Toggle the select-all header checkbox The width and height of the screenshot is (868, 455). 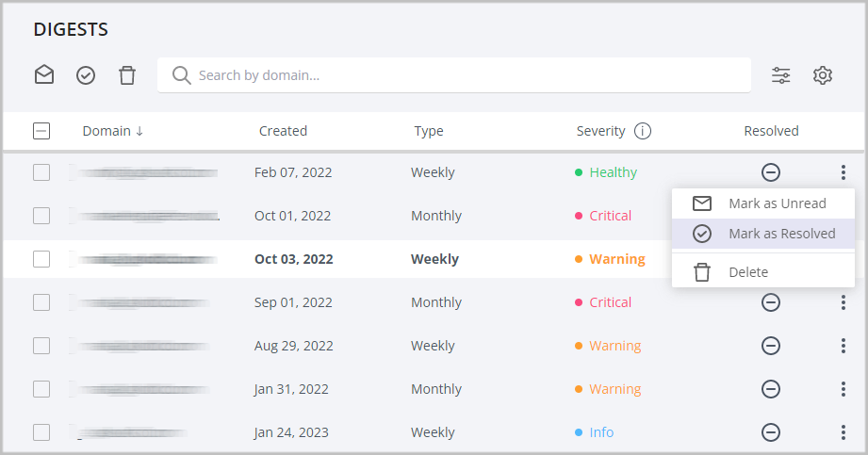coord(41,131)
